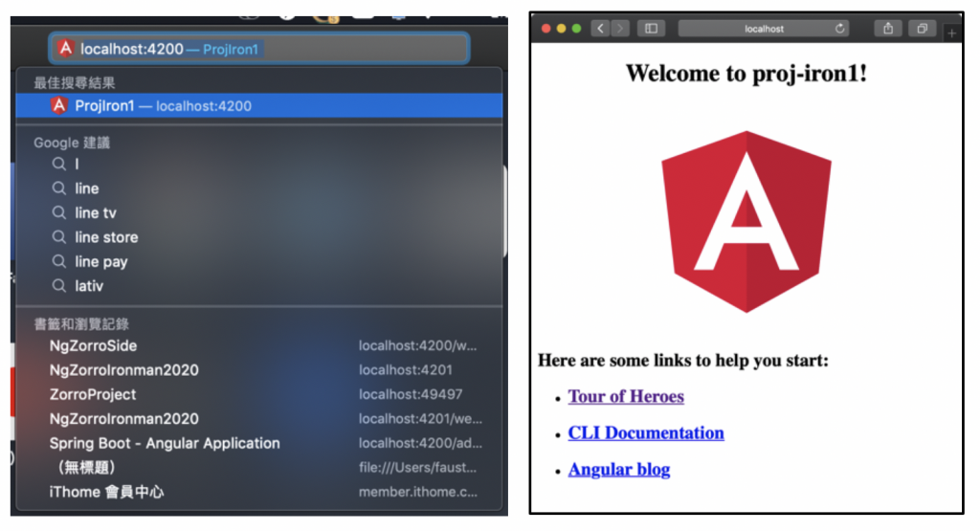Show tab overview in localhost window
980x531 pixels.
[x=922, y=28]
